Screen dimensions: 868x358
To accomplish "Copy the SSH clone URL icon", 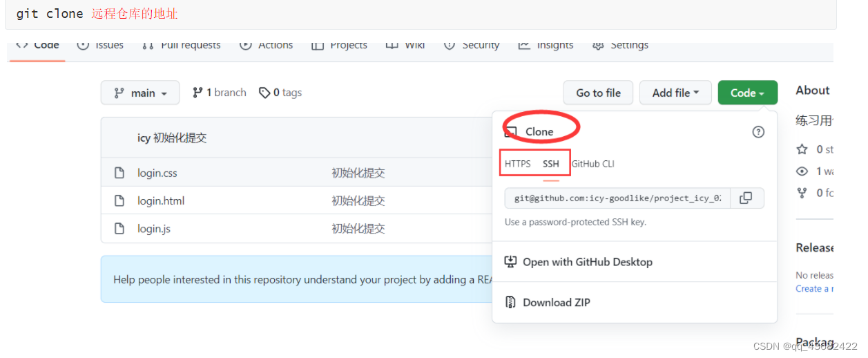I will point(746,198).
